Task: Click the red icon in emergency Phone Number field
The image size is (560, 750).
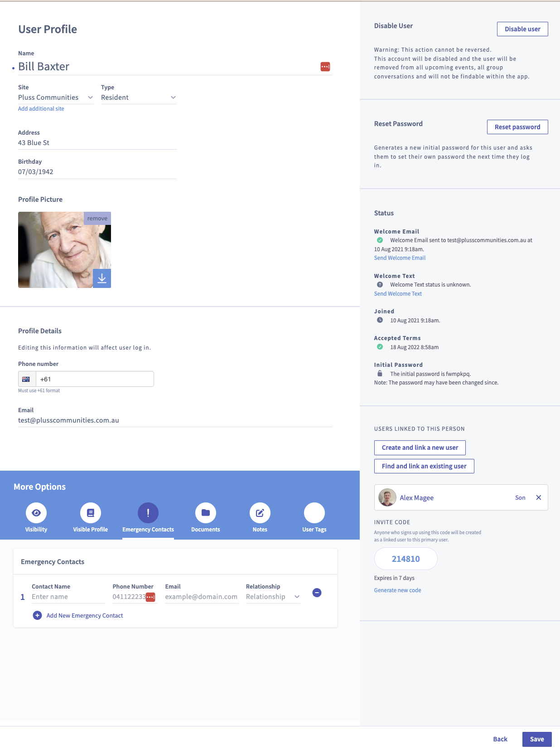Action: [x=150, y=597]
